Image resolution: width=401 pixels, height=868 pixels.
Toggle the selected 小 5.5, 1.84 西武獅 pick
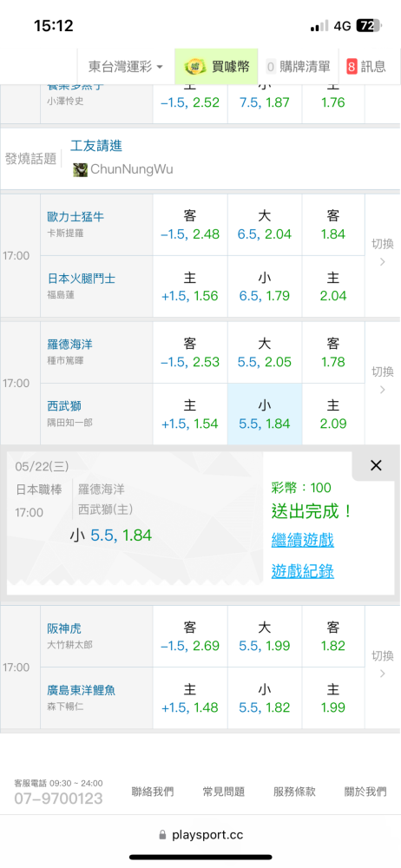coord(265,414)
